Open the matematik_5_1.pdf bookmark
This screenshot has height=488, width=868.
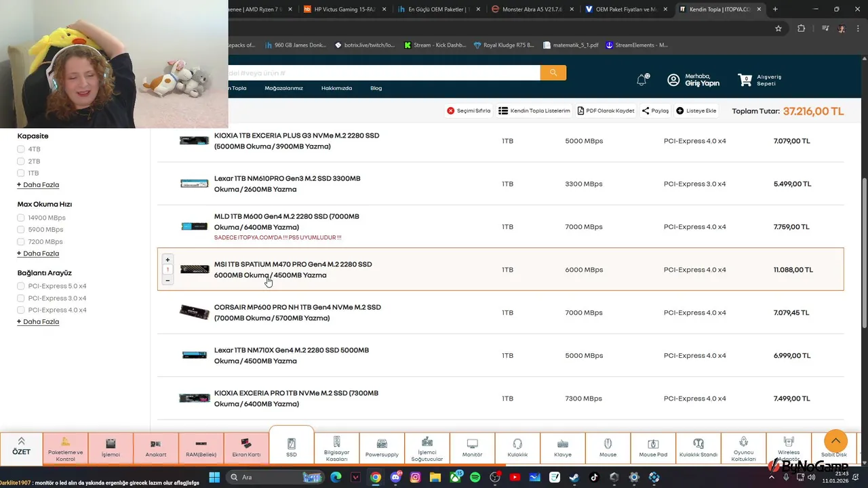pos(571,45)
